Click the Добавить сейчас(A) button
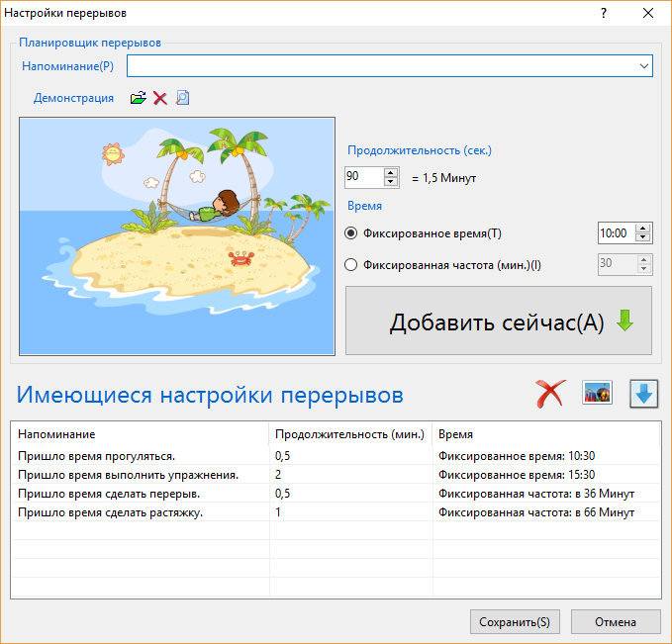This screenshot has height=644, width=672. tap(499, 321)
